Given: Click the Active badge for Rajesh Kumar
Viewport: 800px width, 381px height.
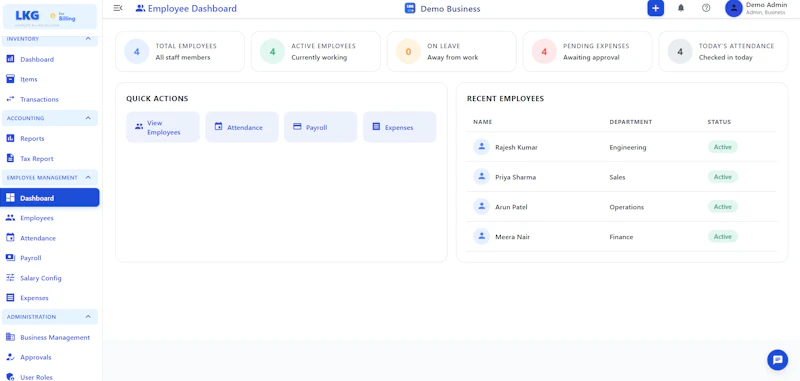Looking at the screenshot, I should 722,147.
